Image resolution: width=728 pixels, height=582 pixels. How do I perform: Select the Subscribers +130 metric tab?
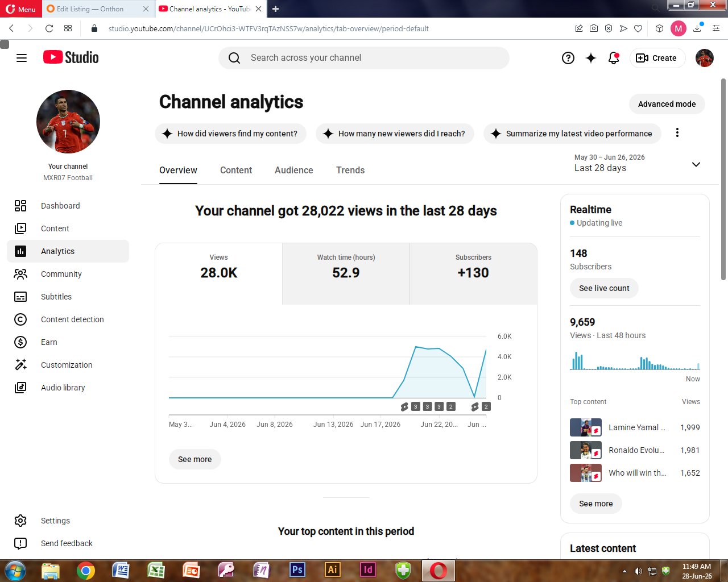[x=473, y=273]
